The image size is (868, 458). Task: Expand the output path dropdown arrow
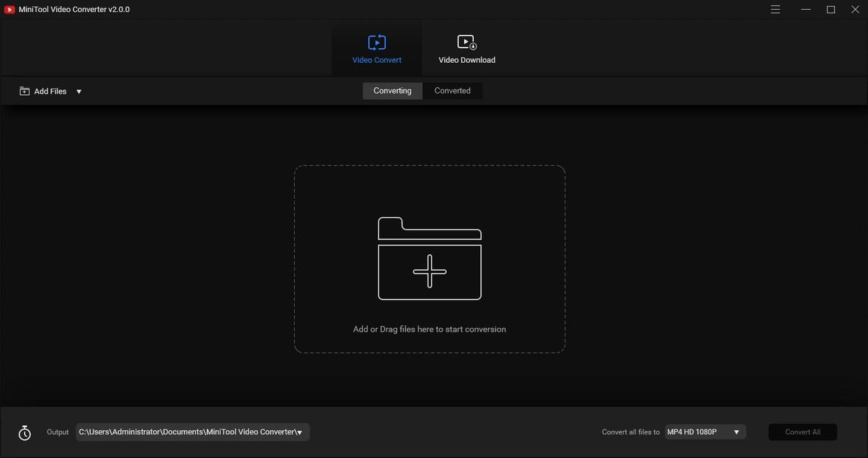tap(299, 433)
